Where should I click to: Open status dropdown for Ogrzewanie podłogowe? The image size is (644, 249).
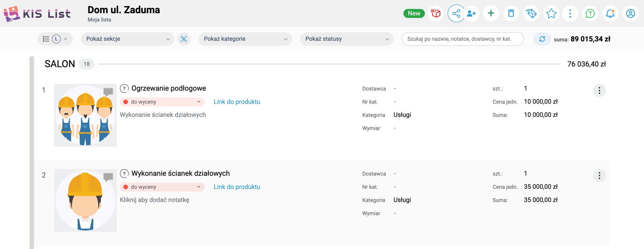pos(162,102)
